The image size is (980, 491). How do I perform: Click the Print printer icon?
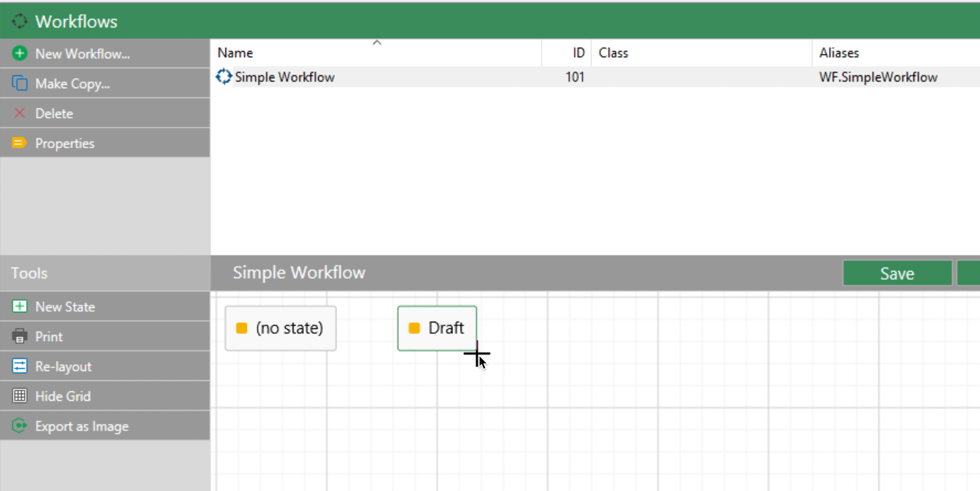pyautogui.click(x=20, y=336)
